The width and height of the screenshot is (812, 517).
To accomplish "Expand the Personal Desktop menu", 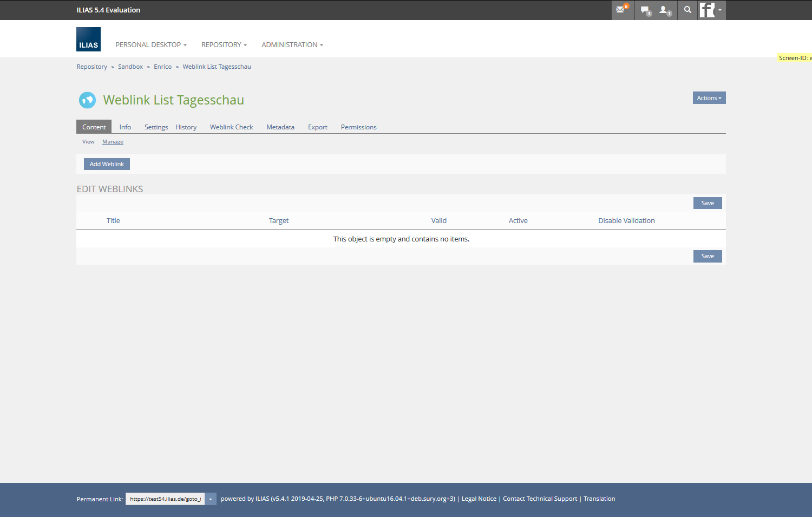I will [x=151, y=45].
